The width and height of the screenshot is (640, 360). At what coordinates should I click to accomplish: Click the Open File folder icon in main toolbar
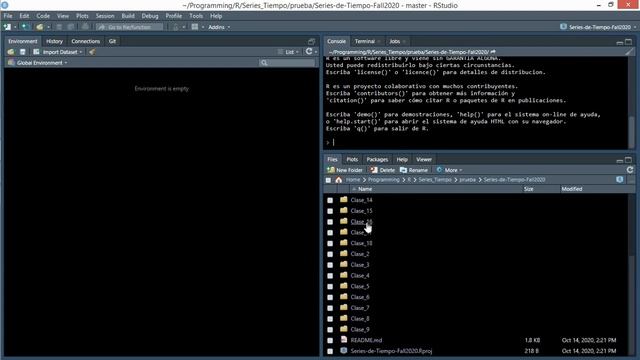point(40,27)
